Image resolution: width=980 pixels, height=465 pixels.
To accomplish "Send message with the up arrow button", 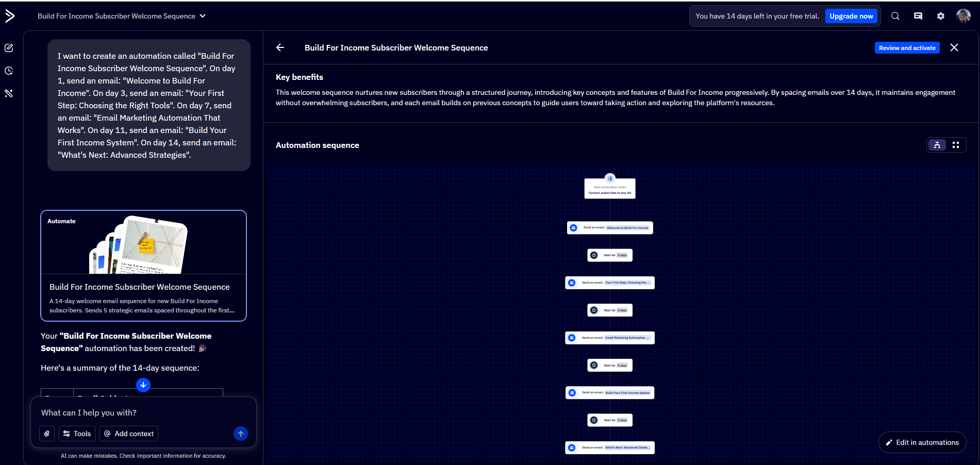I will click(241, 434).
